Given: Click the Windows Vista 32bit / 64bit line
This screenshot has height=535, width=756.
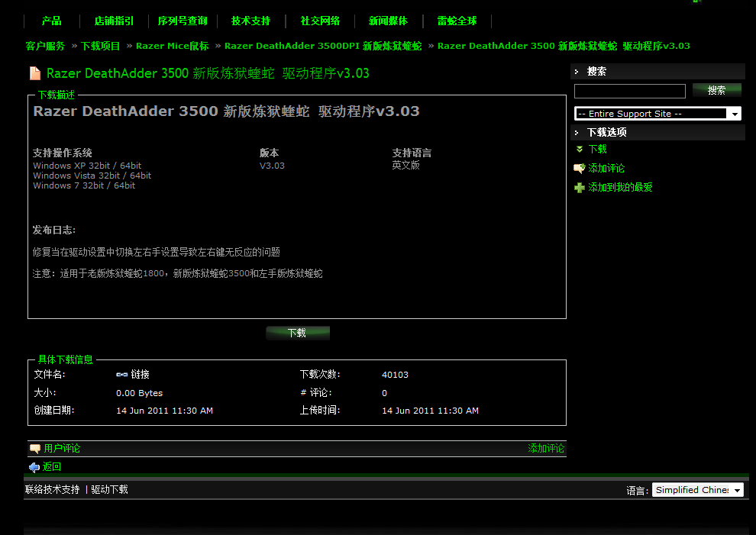Looking at the screenshot, I should [x=92, y=176].
